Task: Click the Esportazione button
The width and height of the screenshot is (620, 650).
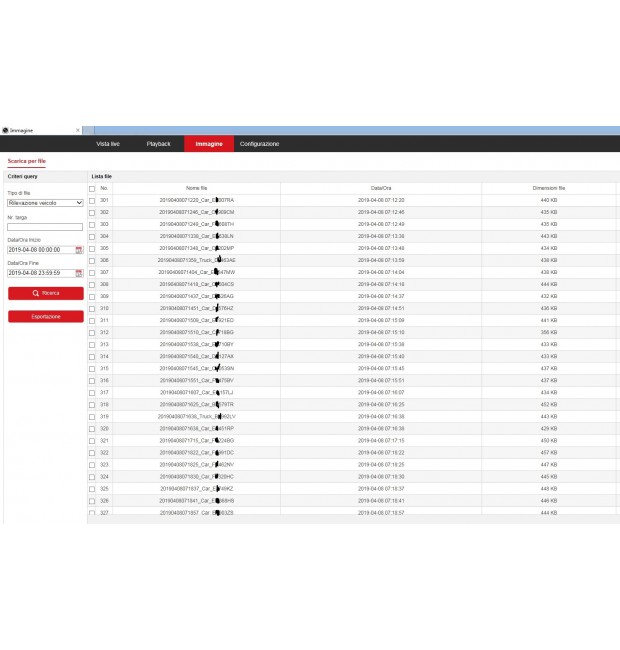Action: coord(45,317)
